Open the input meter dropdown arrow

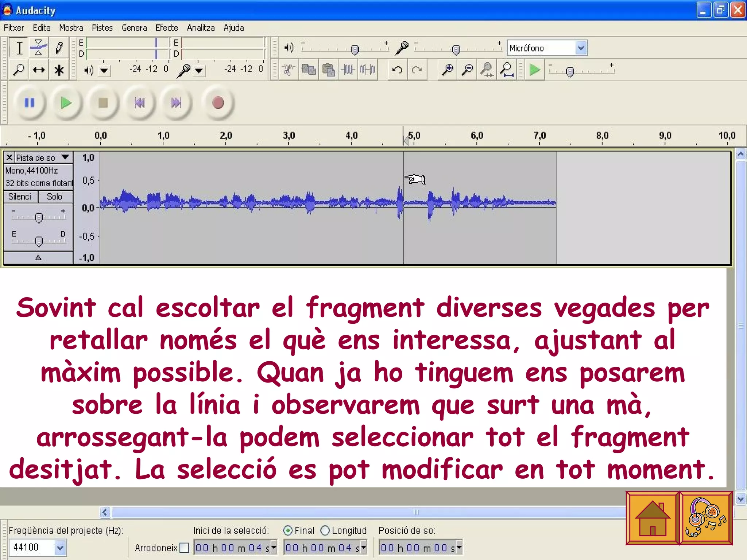[x=199, y=70]
